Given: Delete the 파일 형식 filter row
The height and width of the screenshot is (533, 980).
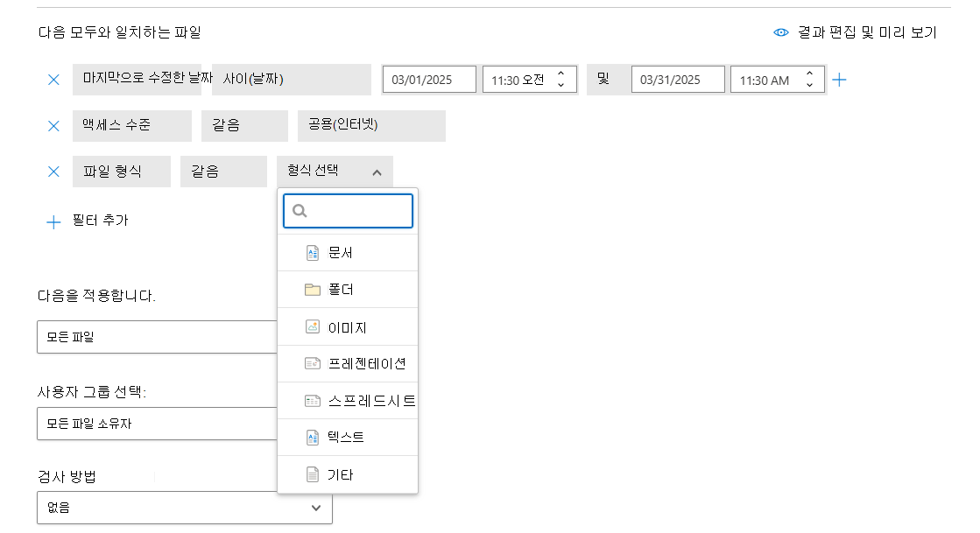Looking at the screenshot, I should tap(53, 172).
